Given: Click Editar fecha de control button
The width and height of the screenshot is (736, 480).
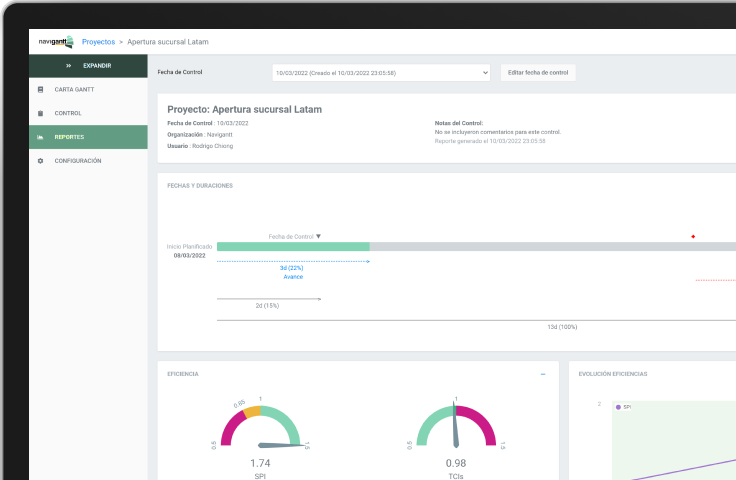Looking at the screenshot, I should (538, 73).
